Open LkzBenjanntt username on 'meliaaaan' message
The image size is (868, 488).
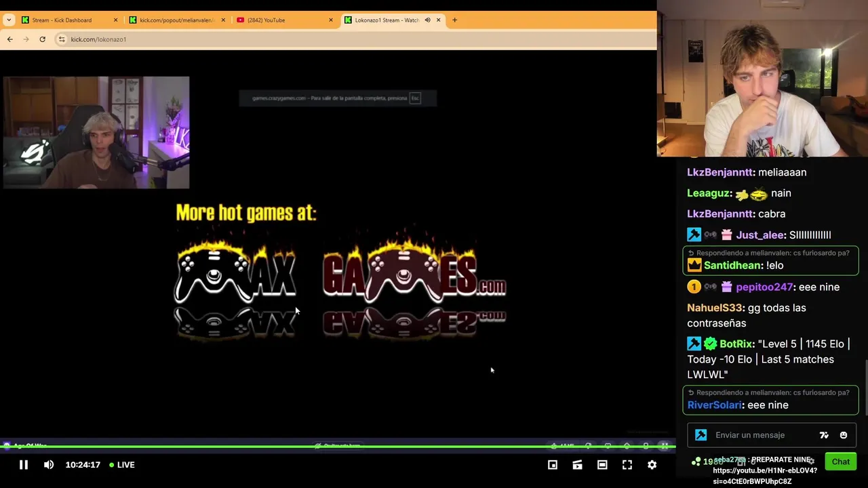[721, 172]
